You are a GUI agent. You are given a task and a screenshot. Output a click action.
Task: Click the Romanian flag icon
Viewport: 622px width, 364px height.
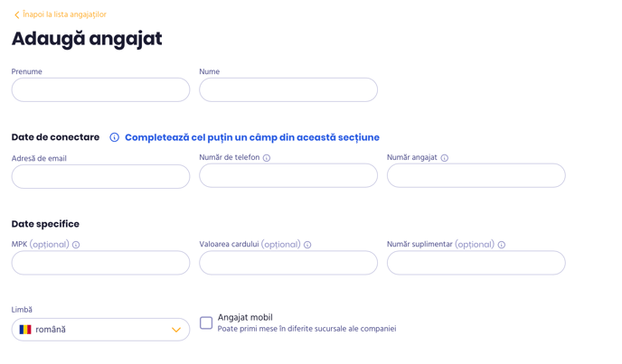pos(25,330)
